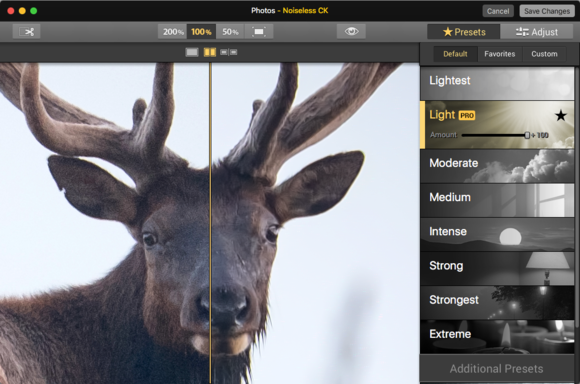Image resolution: width=580 pixels, height=384 pixels.
Task: Click the Save Changes button
Action: [547, 11]
